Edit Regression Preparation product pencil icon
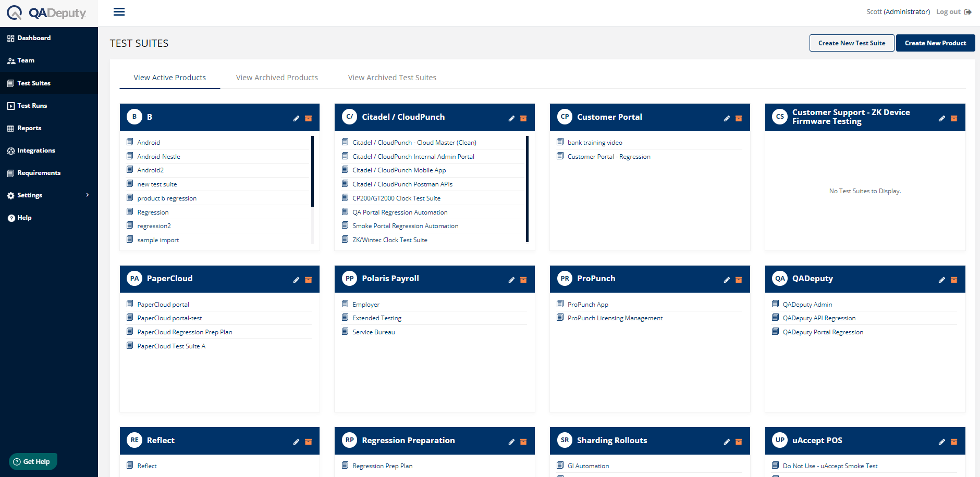980x477 pixels. pos(511,442)
